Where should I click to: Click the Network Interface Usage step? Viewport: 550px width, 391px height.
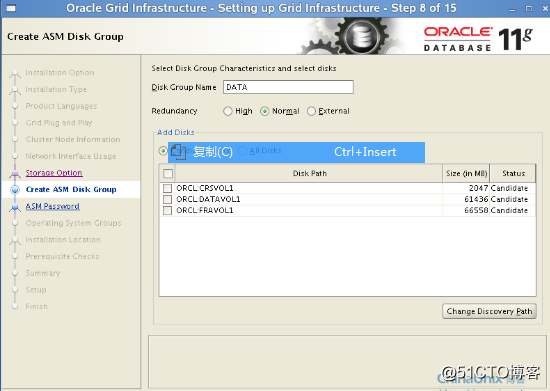[71, 156]
